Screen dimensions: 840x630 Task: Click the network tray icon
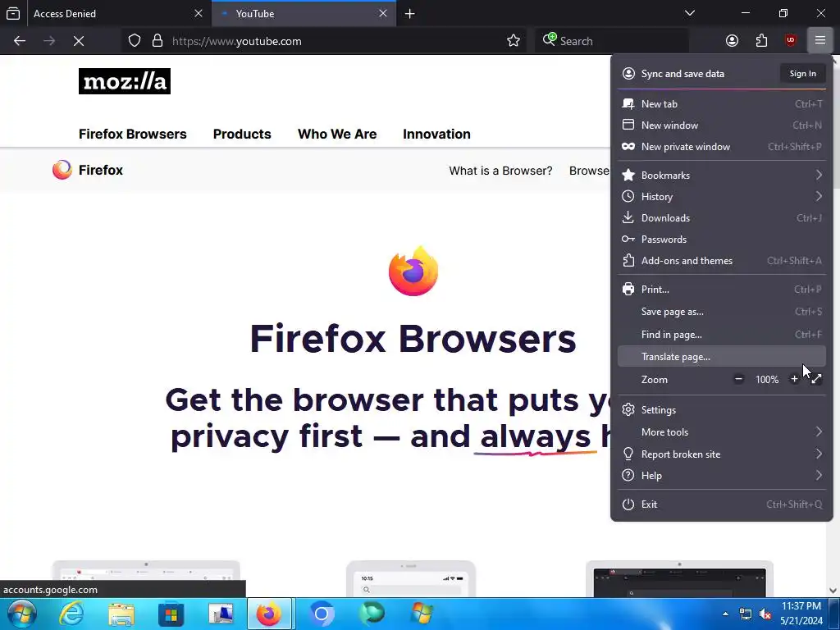tap(745, 614)
